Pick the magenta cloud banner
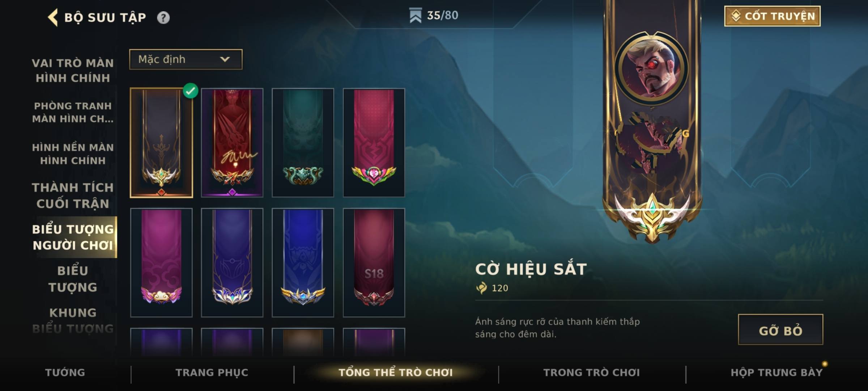868x391 pixels. click(x=161, y=262)
